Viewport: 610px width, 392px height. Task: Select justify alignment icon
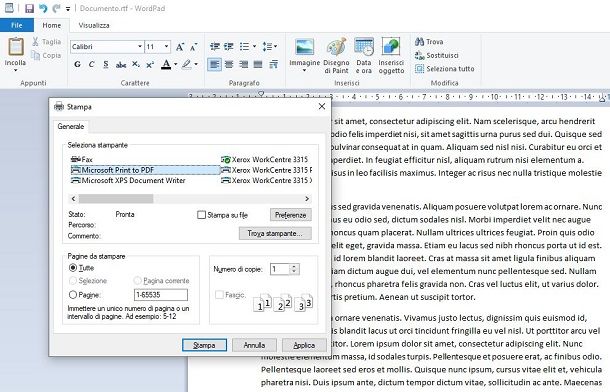pyautogui.click(x=258, y=64)
